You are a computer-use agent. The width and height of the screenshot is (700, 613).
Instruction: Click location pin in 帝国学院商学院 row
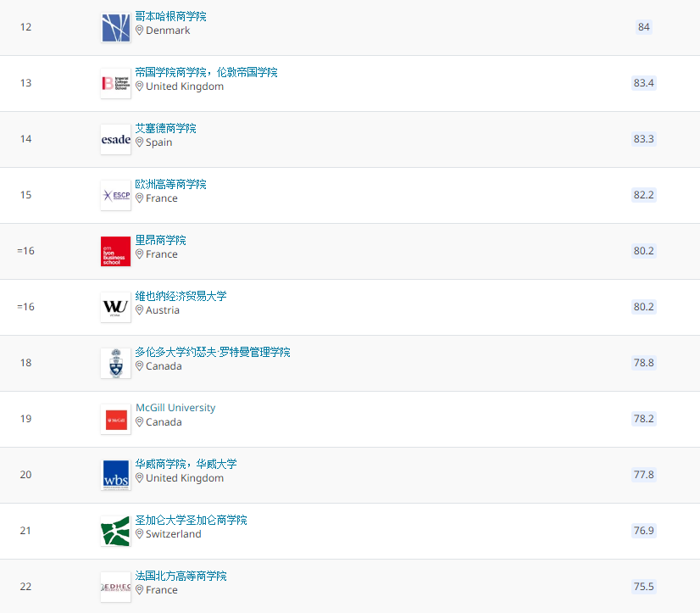(139, 86)
